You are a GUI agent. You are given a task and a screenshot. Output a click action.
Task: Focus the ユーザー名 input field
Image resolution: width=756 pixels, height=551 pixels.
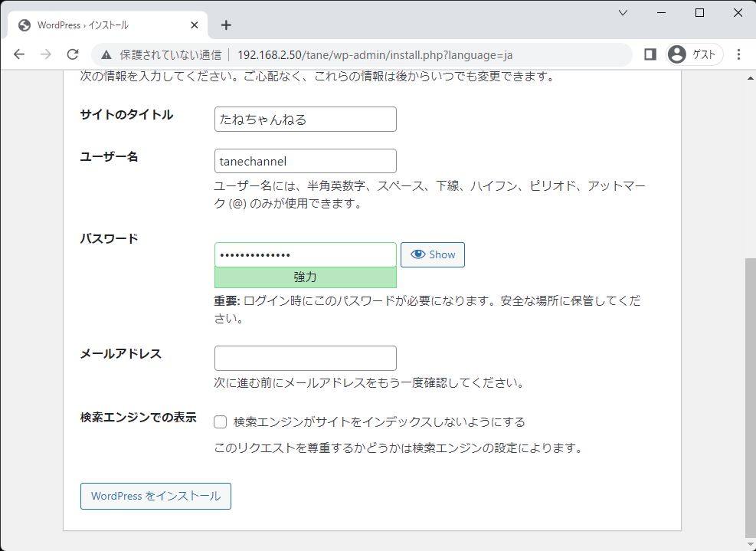305,161
